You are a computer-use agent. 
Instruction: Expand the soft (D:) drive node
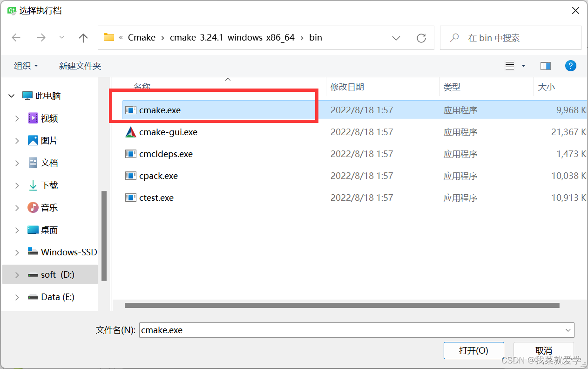(x=17, y=275)
